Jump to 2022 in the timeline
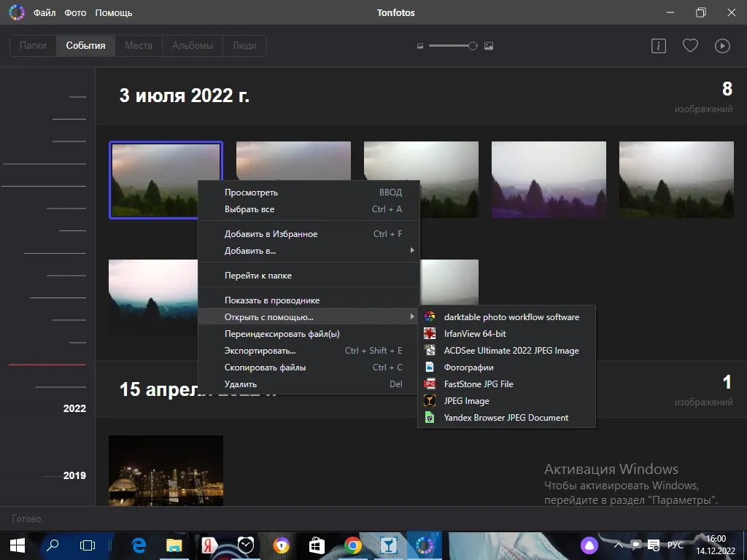Viewport: 747px width, 560px height. [74, 408]
